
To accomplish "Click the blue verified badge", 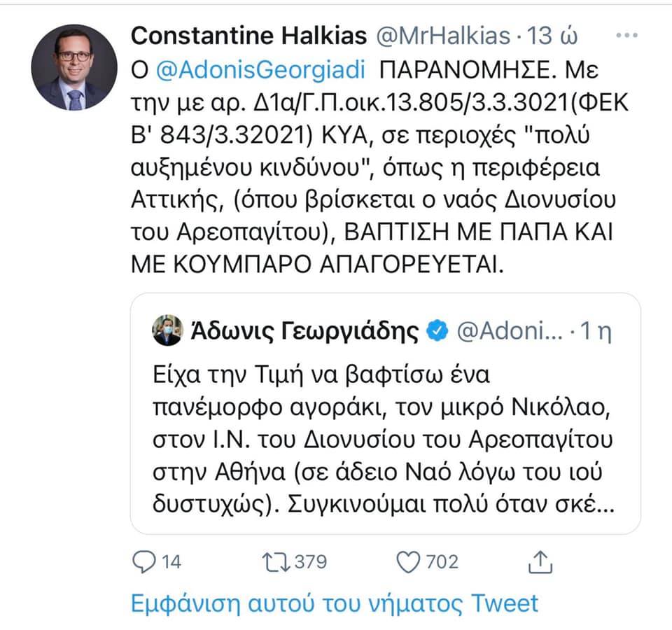I will 437,330.
